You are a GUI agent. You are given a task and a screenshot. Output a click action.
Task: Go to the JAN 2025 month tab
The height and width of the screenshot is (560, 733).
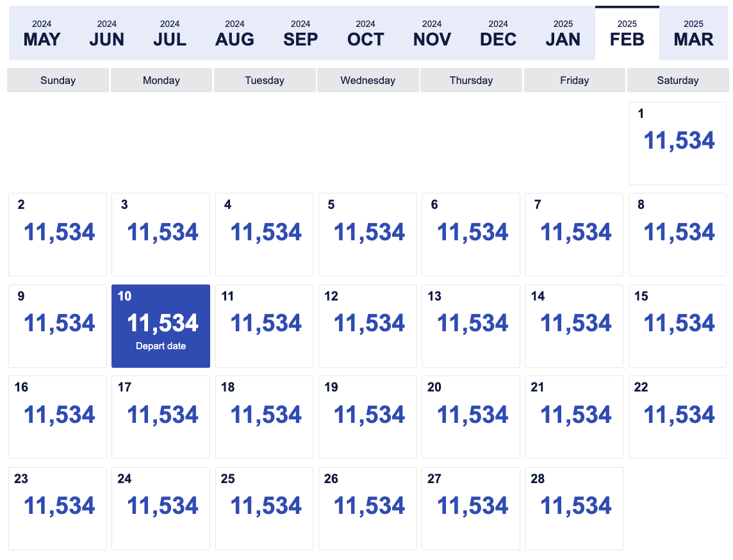point(563,33)
